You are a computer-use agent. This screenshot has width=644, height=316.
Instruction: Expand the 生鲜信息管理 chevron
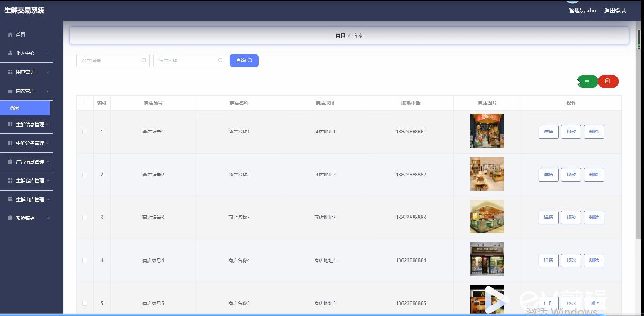click(48, 124)
